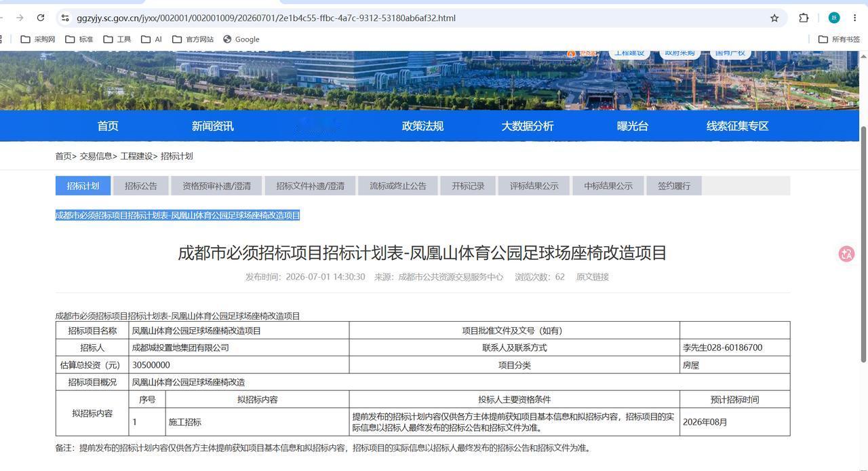Open 新闻资讯 in the navigation bar

point(212,126)
